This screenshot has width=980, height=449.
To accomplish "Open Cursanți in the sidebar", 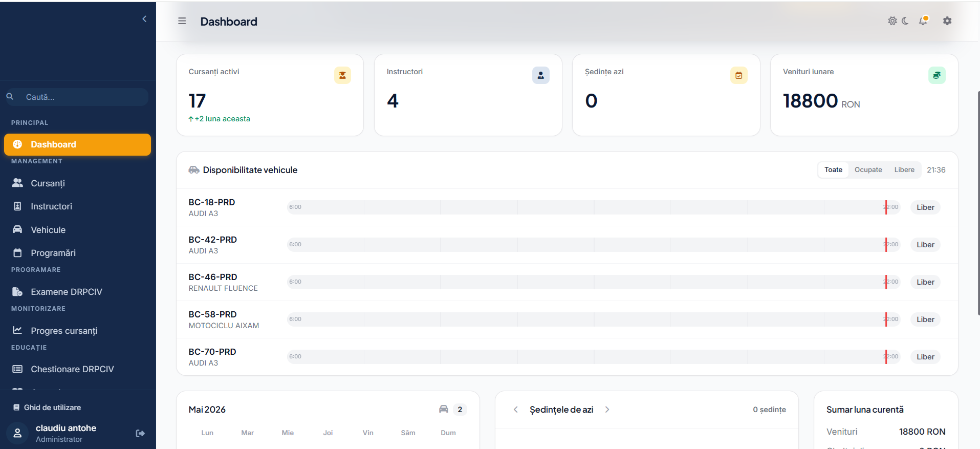I will (x=77, y=183).
